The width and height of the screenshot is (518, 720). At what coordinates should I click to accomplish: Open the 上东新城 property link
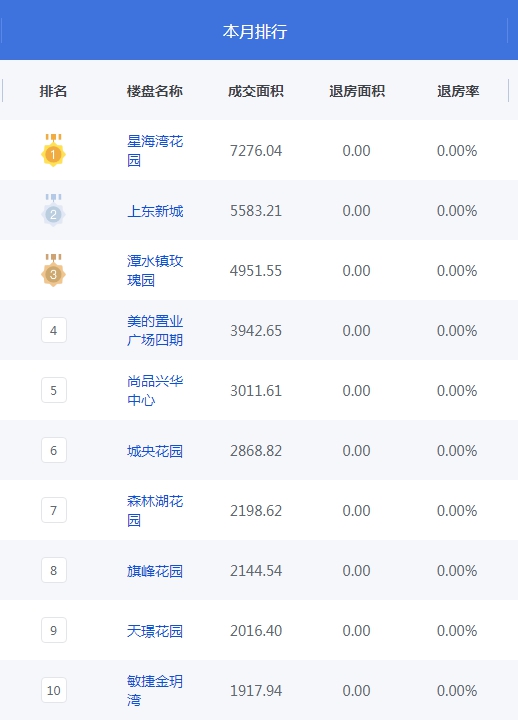click(155, 211)
